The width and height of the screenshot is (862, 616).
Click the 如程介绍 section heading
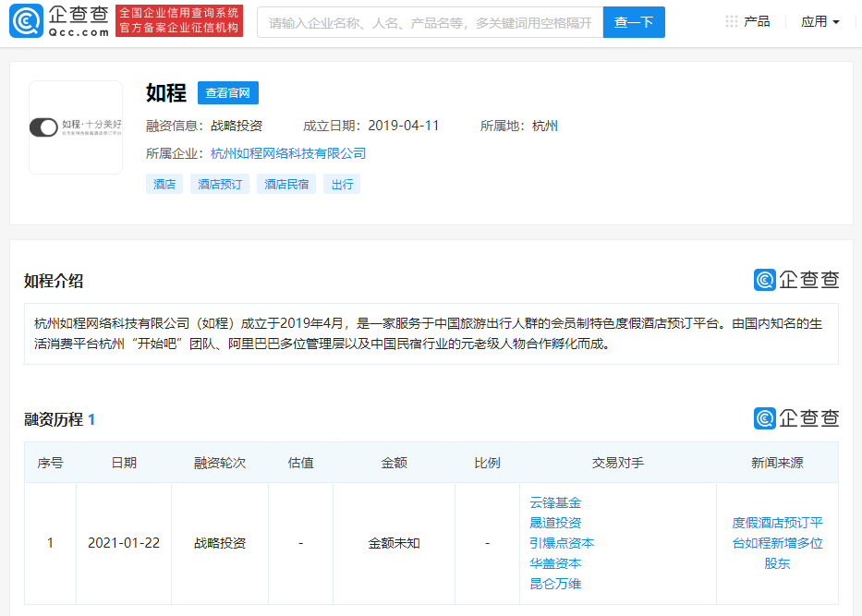(x=54, y=281)
